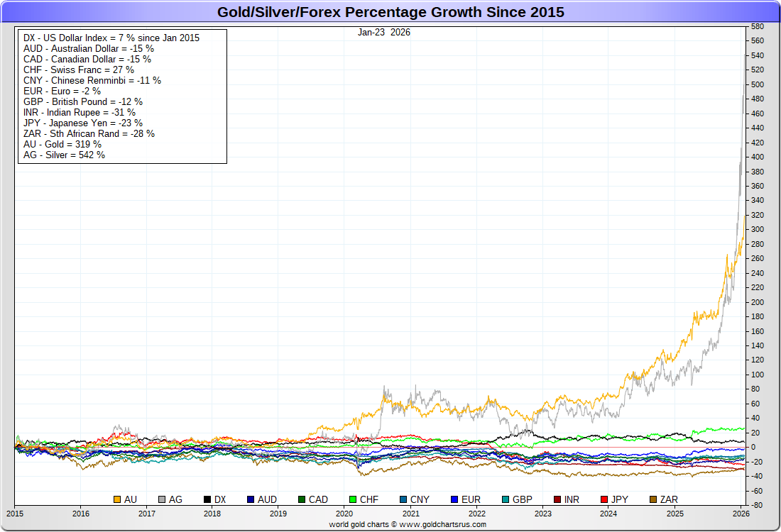The image size is (781, 532).
Task: Click 'CNY - Chinese Renminbi = -11 %' line
Action: pyautogui.click(x=92, y=81)
